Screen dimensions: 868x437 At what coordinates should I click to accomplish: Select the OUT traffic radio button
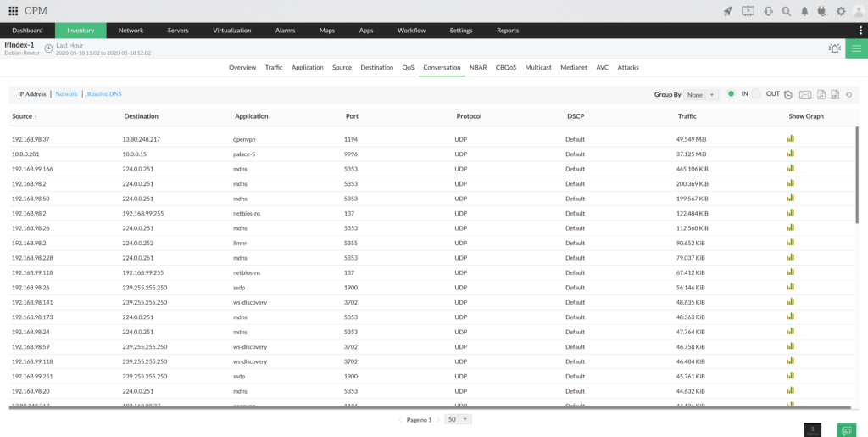pyautogui.click(x=756, y=94)
